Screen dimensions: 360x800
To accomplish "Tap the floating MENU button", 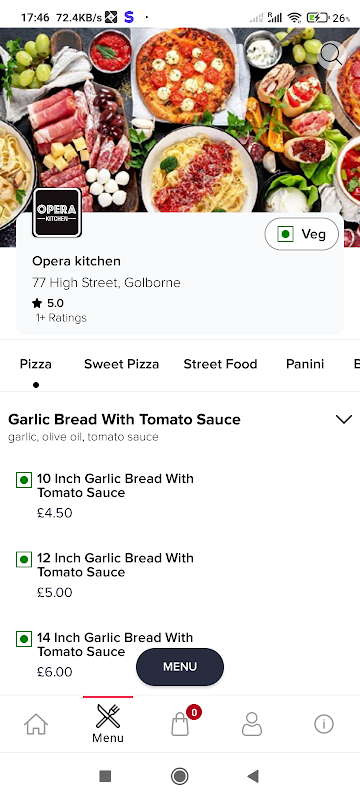I will 180,667.
